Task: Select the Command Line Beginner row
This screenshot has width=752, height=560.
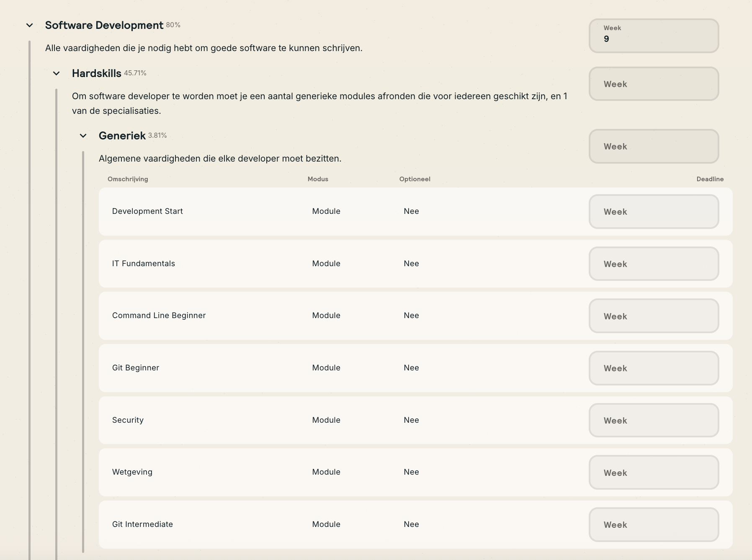Action: (159, 316)
